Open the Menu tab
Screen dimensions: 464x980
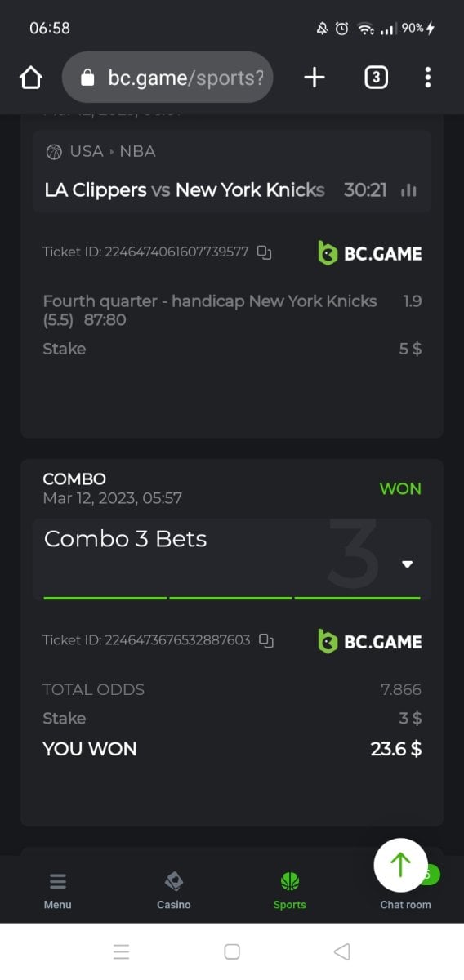coord(58,890)
